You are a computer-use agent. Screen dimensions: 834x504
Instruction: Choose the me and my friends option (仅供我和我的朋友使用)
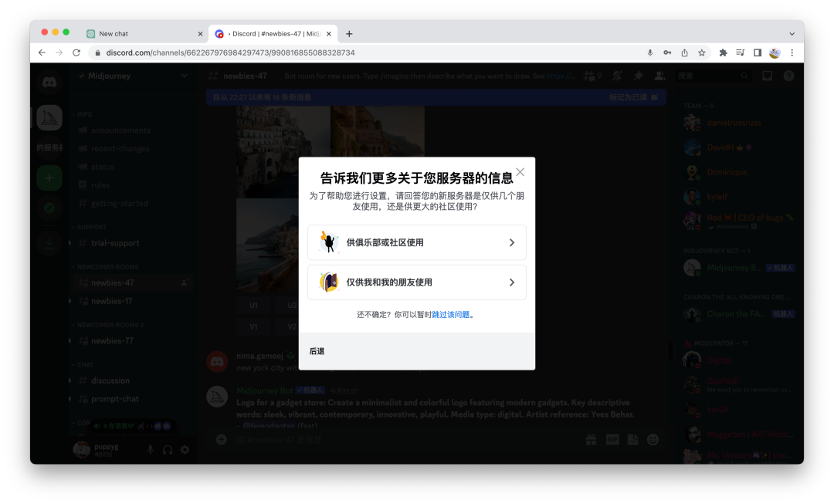click(x=416, y=282)
